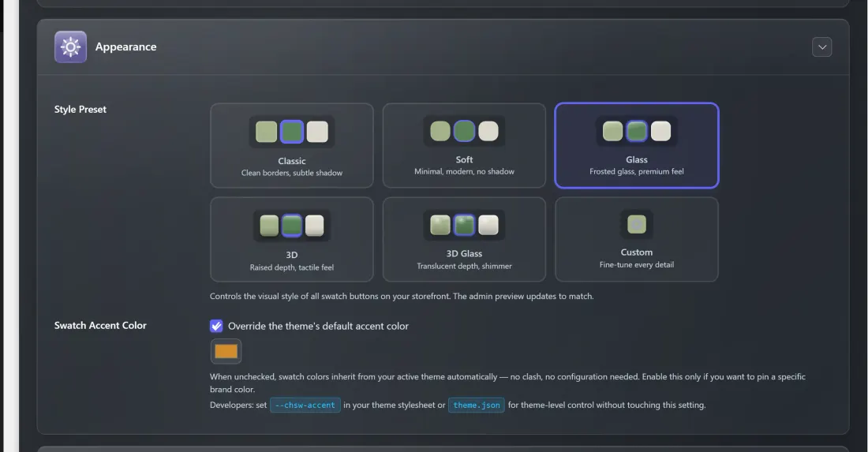The width and height of the screenshot is (868, 452).
Task: Open the orange accent color picker
Action: click(x=226, y=351)
